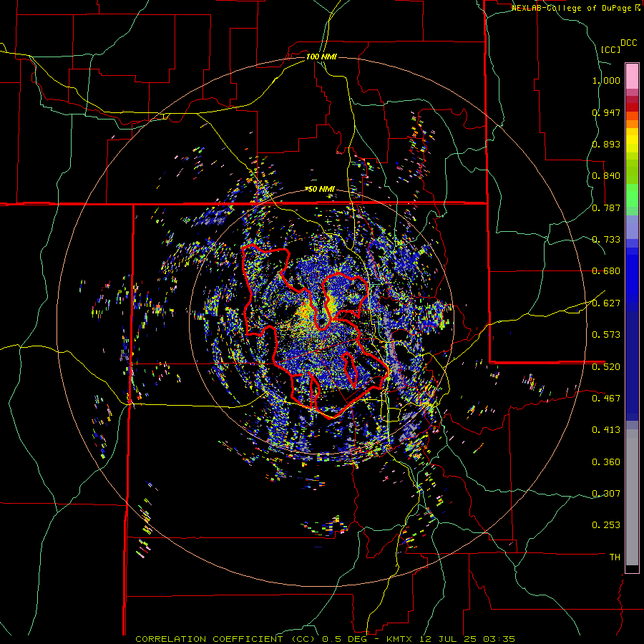Click the 0.520 legend value
Viewport: 644px width, 644px height.
point(606,367)
